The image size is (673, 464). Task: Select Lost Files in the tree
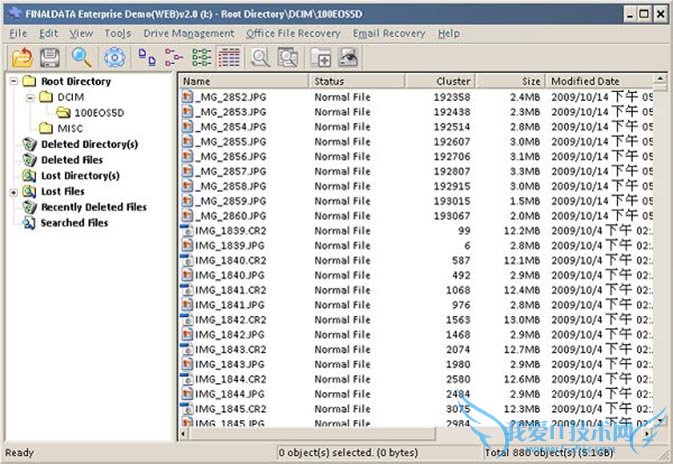tap(63, 191)
